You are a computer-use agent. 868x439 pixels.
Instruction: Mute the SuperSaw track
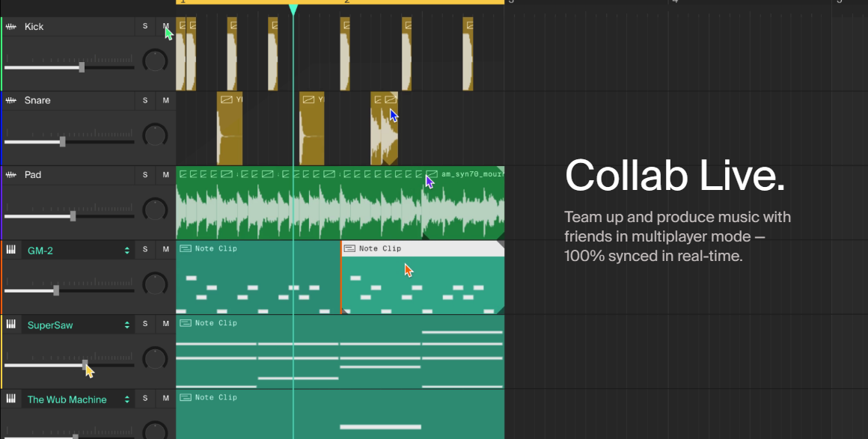click(x=165, y=323)
